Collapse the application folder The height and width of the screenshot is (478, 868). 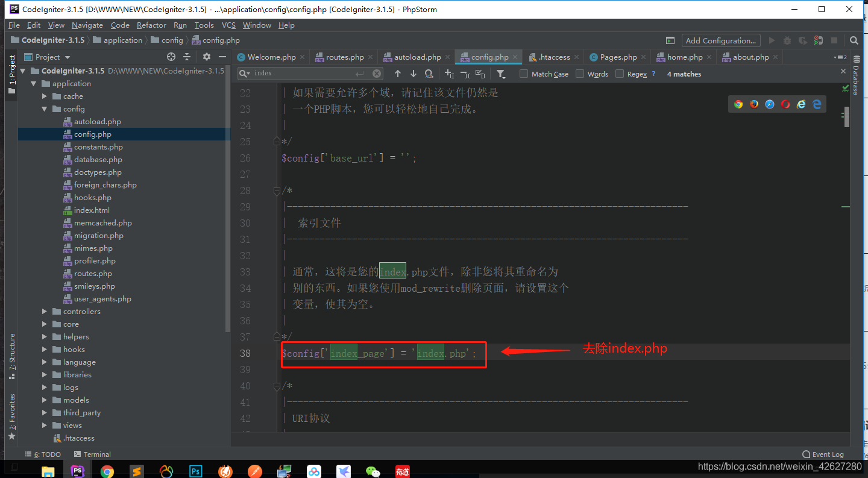[33, 84]
